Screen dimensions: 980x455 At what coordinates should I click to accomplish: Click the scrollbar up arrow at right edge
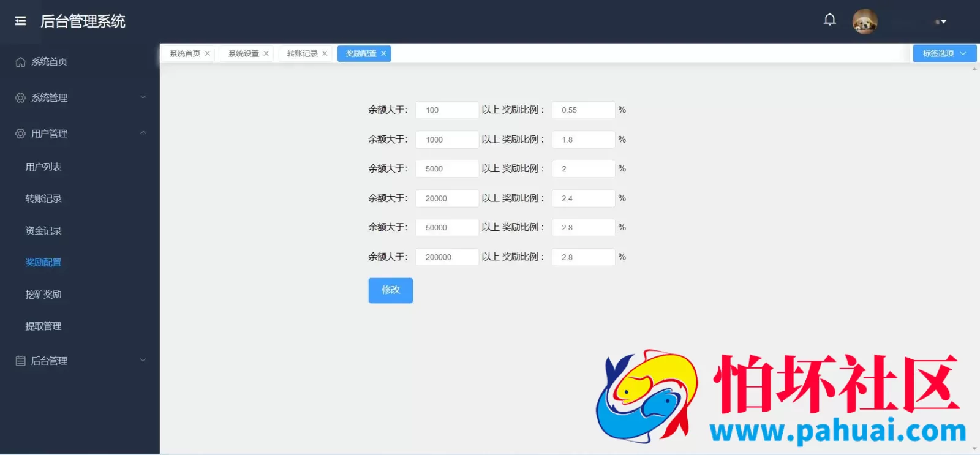tap(974, 69)
